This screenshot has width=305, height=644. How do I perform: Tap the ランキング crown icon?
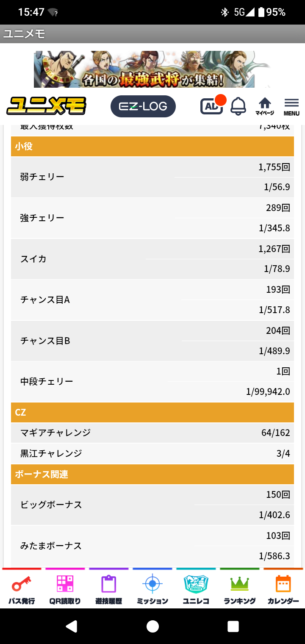[x=239, y=585]
